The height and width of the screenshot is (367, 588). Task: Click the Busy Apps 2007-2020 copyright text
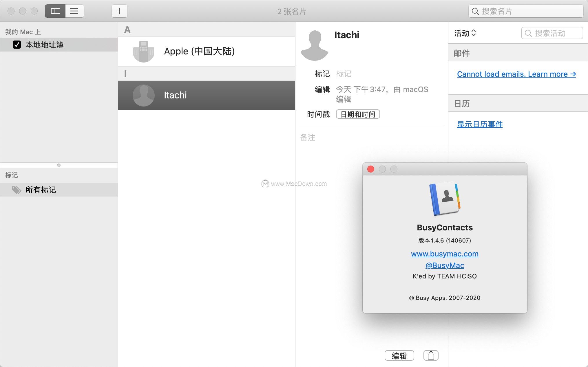(x=445, y=298)
